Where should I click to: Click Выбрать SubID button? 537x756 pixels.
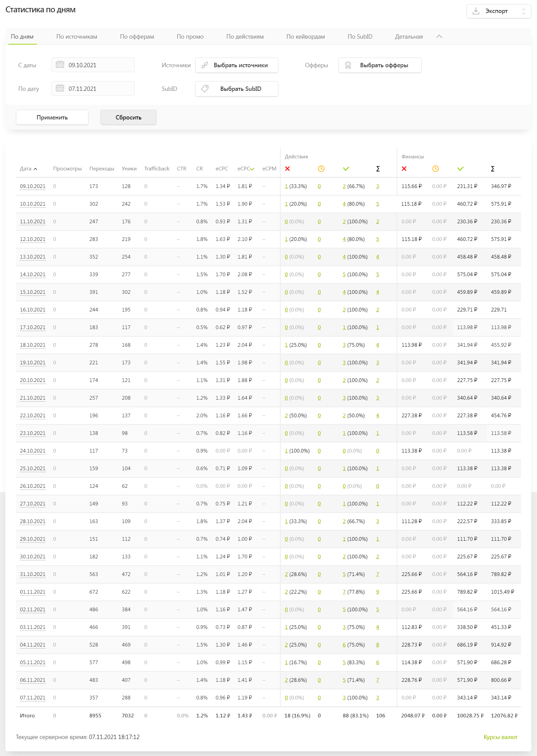point(236,89)
